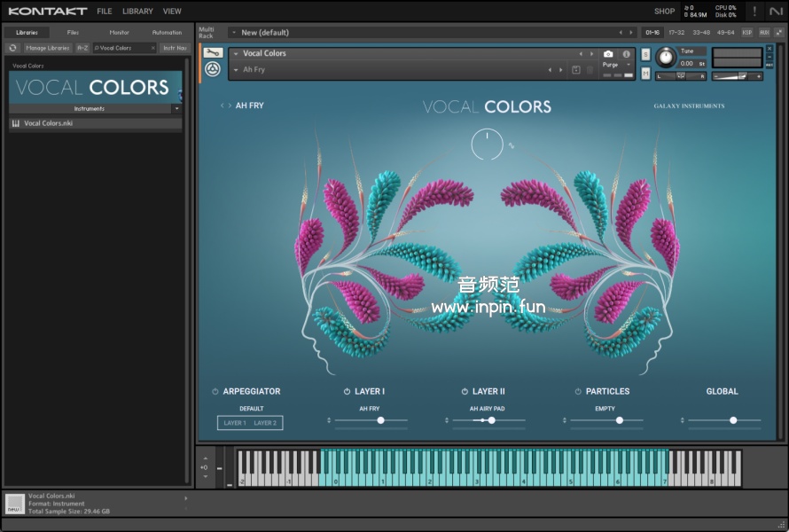Click the Native Instruments logo icon
This screenshot has height=532, width=789.
(777, 12)
